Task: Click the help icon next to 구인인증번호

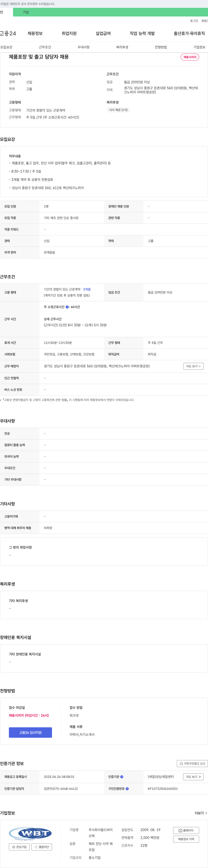Action: [127, 789]
